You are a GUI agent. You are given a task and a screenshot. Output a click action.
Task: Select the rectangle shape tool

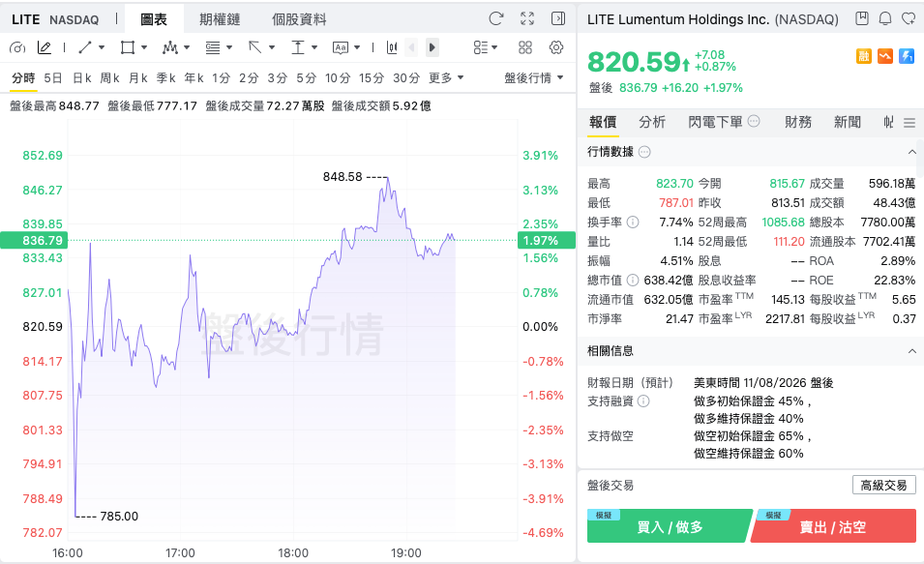coord(128,47)
